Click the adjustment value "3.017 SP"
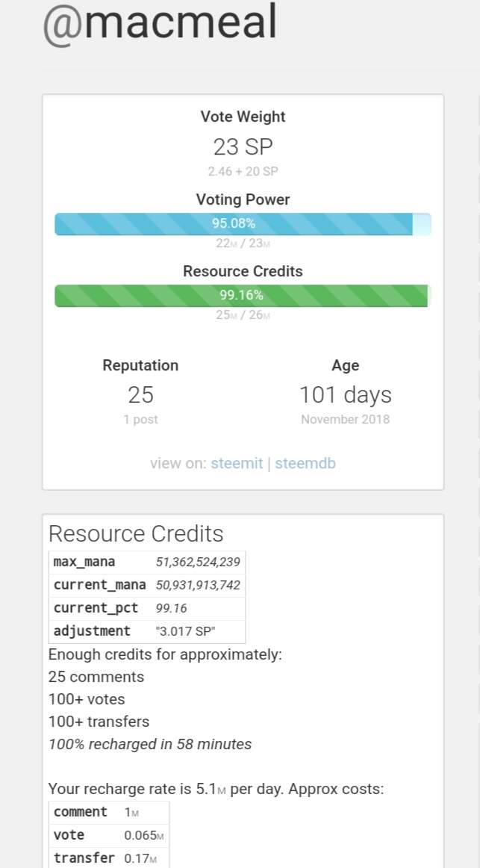Viewport: 480px width, 868px height. pos(186,631)
